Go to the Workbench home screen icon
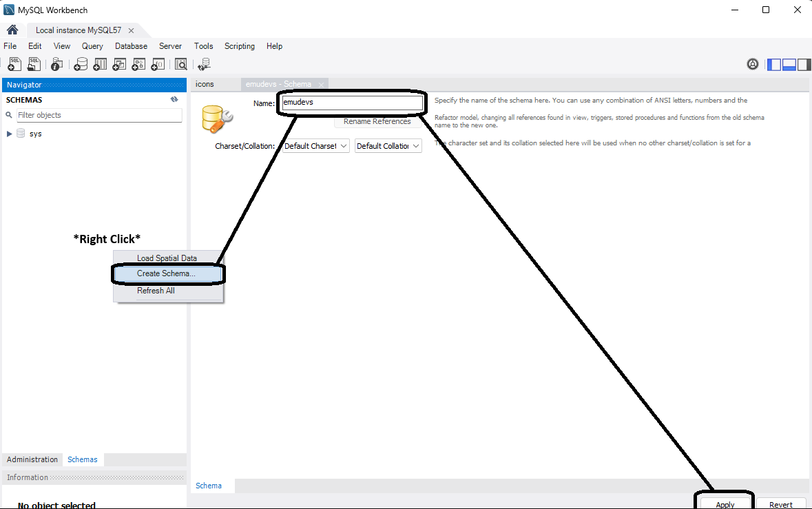The height and width of the screenshot is (509, 812). coord(12,30)
